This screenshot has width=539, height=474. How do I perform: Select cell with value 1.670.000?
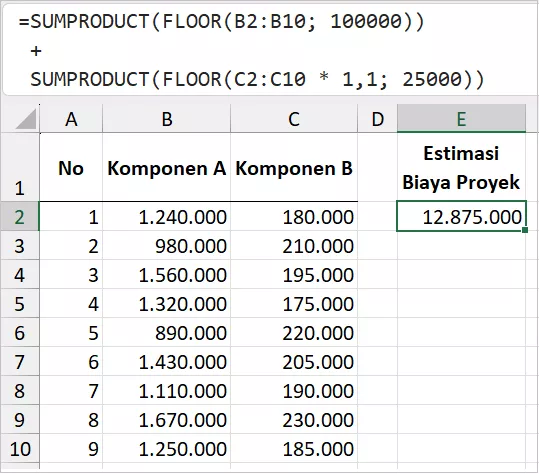pyautogui.click(x=167, y=419)
